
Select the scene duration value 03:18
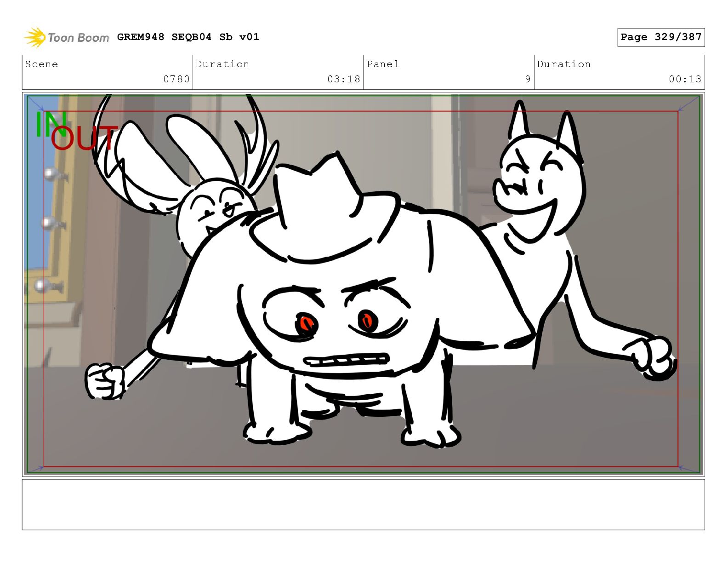pos(344,79)
